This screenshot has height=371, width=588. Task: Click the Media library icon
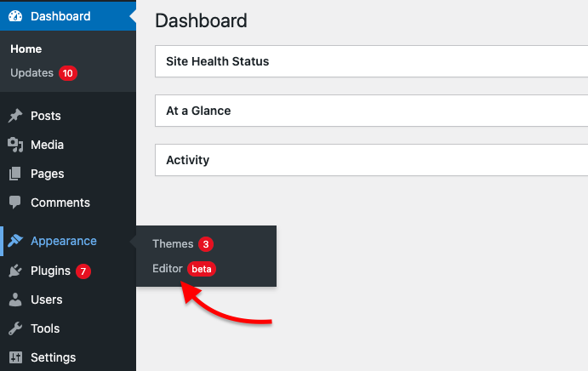click(15, 145)
